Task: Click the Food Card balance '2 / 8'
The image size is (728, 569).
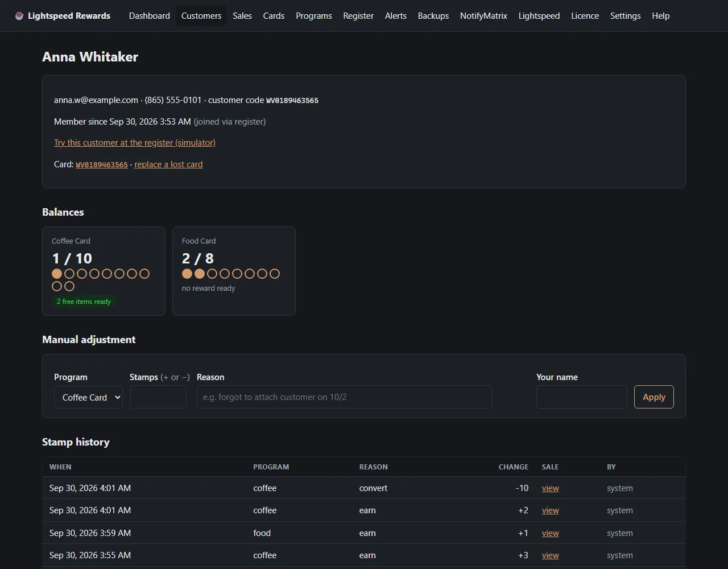Action: click(x=198, y=258)
